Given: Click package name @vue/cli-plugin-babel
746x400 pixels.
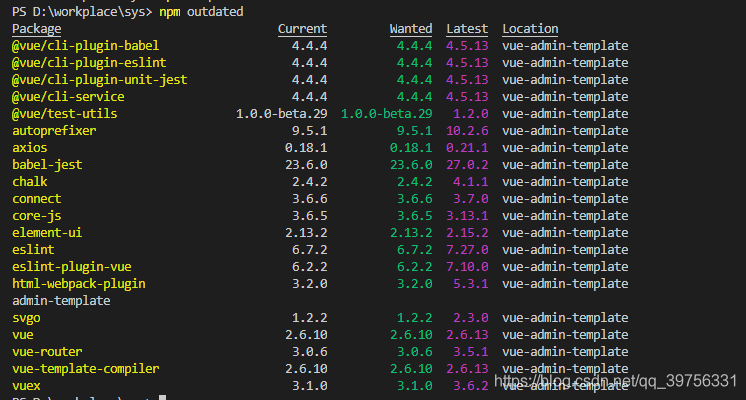Looking at the screenshot, I should (86, 46).
